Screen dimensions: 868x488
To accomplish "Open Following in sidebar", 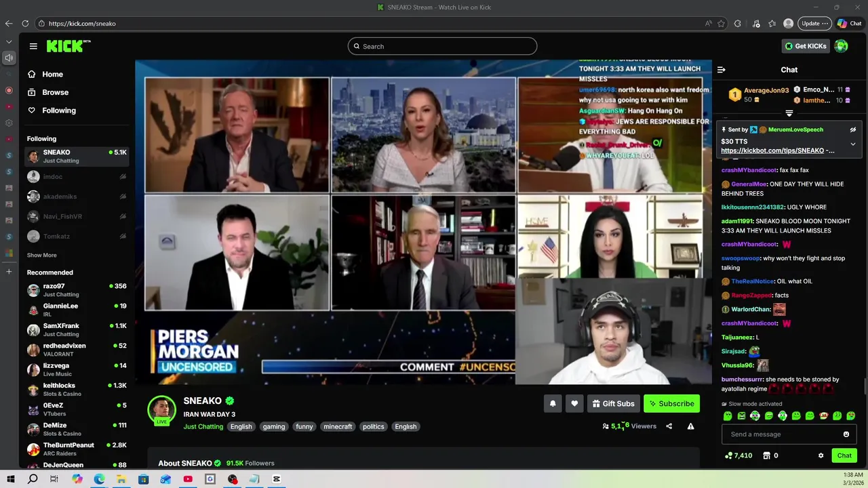I will click(x=52, y=110).
